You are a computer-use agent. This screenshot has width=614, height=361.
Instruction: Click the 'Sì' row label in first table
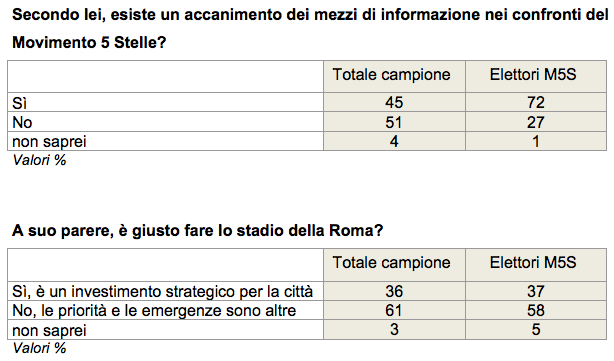[x=20, y=103]
